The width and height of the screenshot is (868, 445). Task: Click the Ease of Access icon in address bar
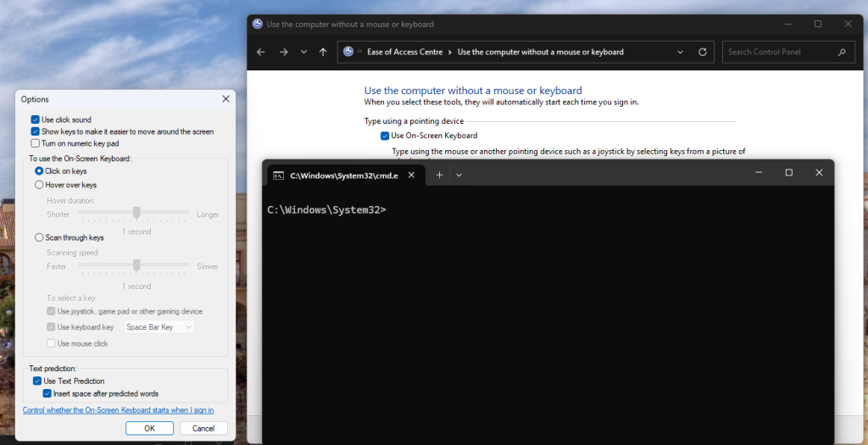[x=348, y=53]
